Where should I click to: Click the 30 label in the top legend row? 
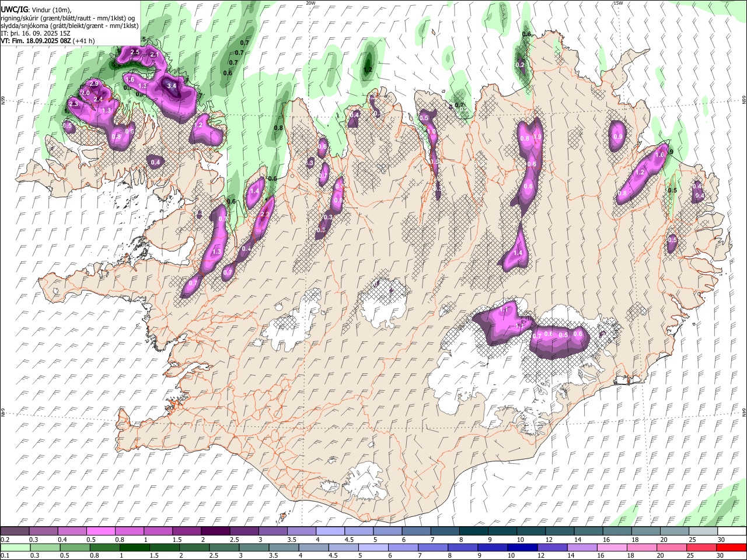721,540
